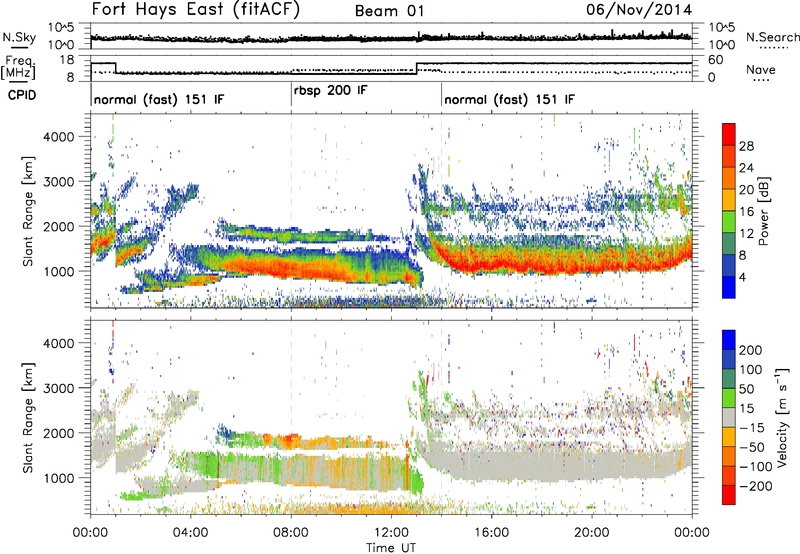Click the 'Freq. [MHz]' label

(x=19, y=67)
